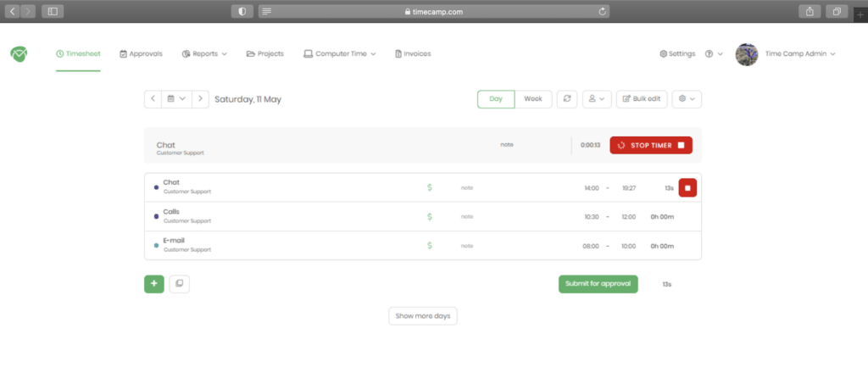868x367 pixels.
Task: Go to the previous day arrow
Action: (153, 99)
